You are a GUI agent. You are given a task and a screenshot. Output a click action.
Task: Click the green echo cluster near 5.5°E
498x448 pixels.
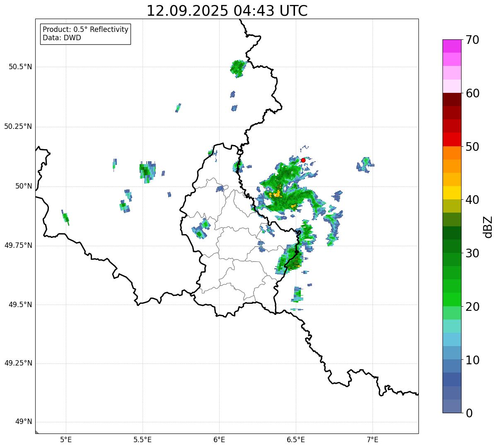point(147,172)
